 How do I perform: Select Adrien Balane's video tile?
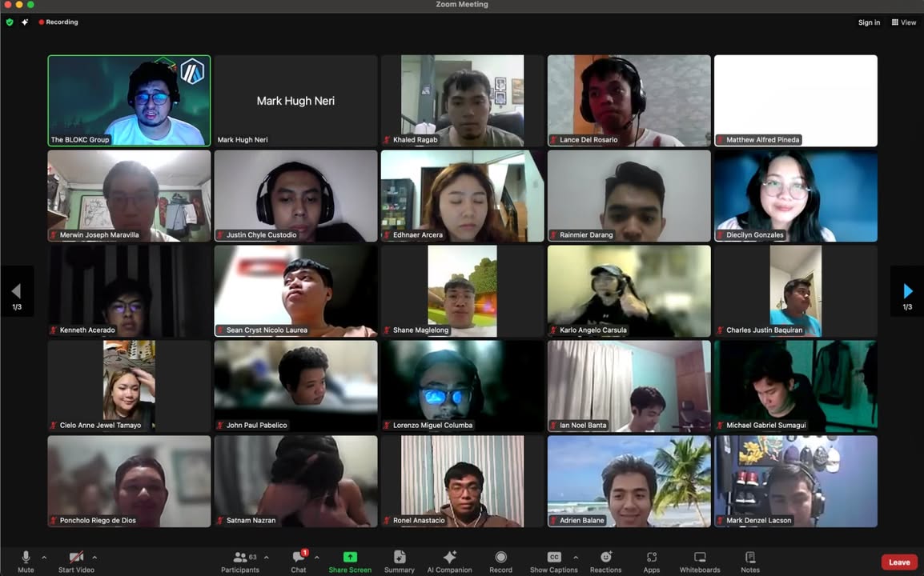(x=629, y=481)
